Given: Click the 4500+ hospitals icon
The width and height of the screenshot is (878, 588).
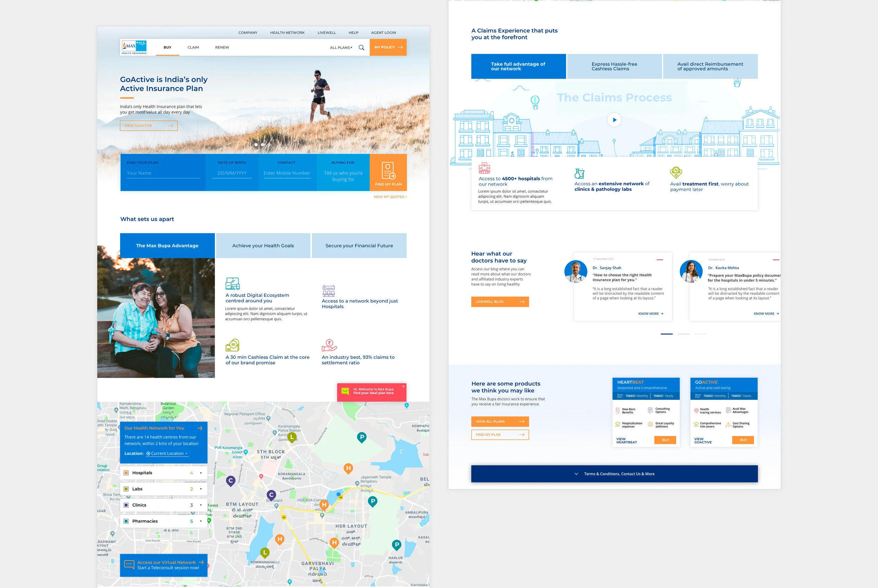Looking at the screenshot, I should [x=484, y=168].
